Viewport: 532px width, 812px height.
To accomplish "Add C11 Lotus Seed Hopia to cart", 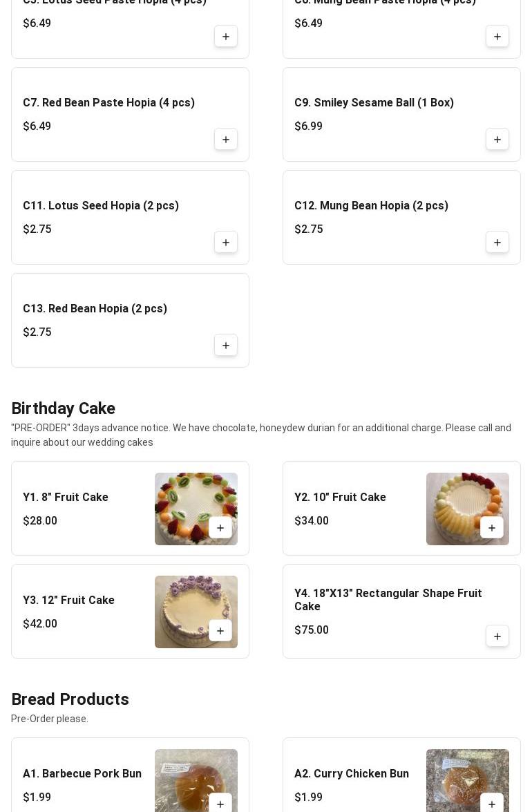I will (226, 243).
